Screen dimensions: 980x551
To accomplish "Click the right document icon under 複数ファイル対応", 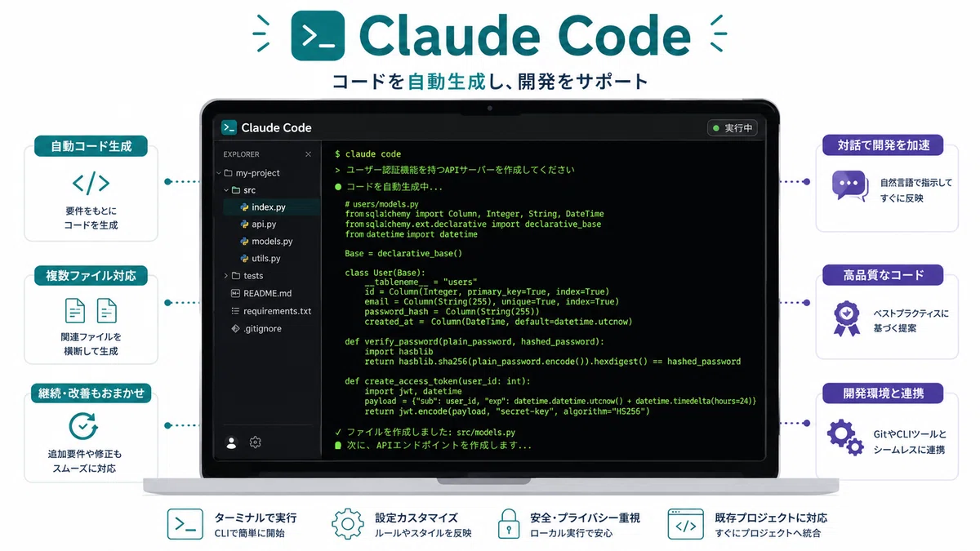I will coord(107,310).
